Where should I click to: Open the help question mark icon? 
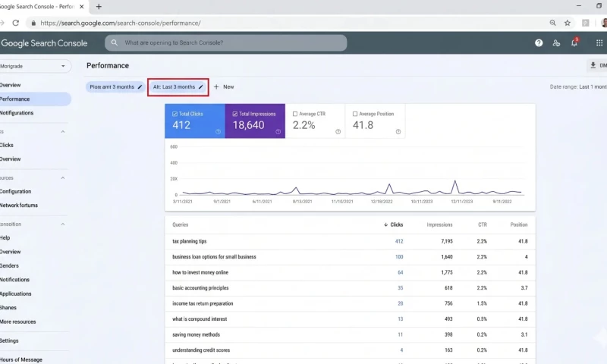[539, 43]
